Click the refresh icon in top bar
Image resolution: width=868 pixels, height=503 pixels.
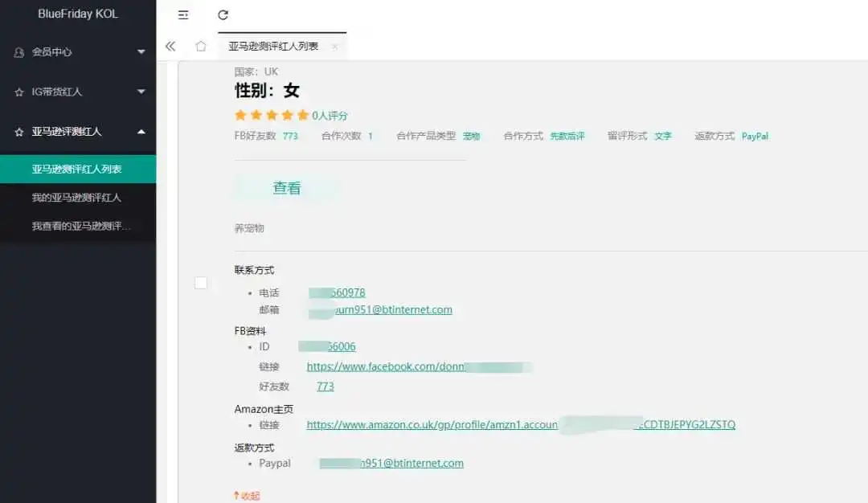click(x=223, y=15)
